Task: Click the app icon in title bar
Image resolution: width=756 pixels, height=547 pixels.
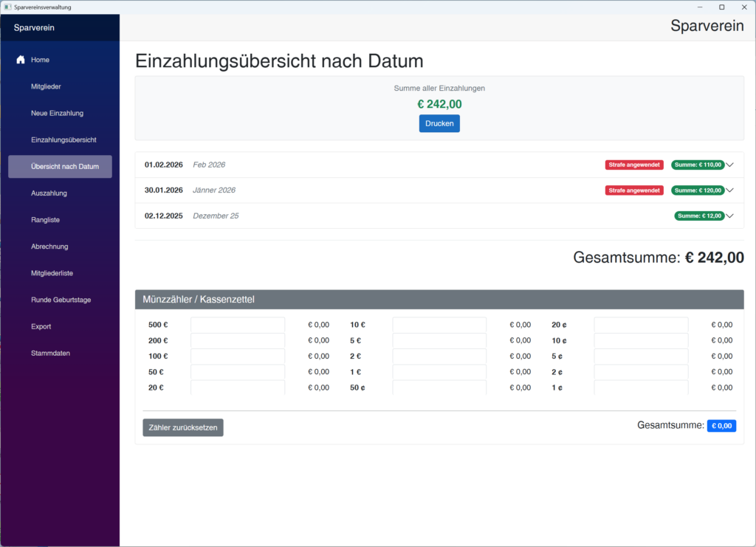Action: tap(7, 7)
